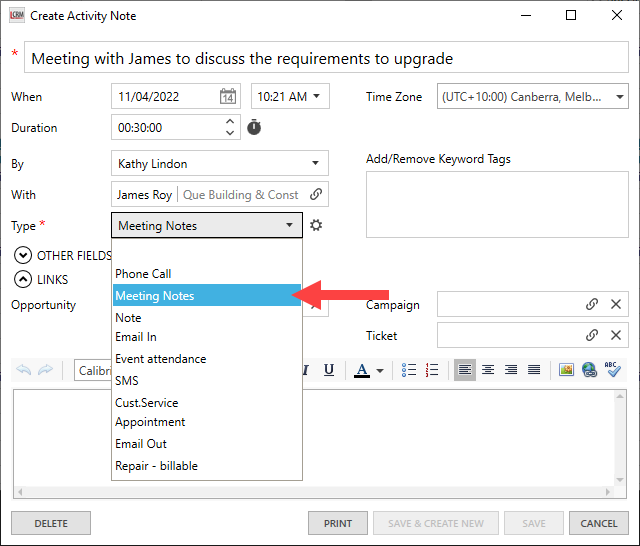Toggle justify text alignment
640x546 pixels.
[534, 370]
